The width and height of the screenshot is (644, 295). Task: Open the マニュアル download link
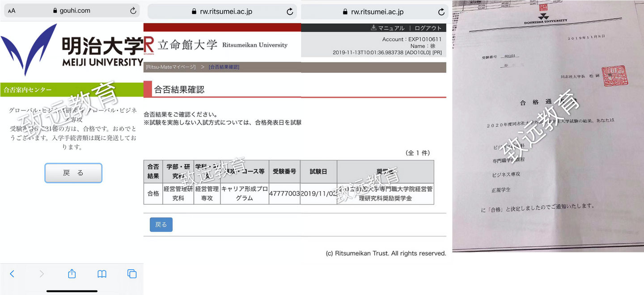(387, 28)
